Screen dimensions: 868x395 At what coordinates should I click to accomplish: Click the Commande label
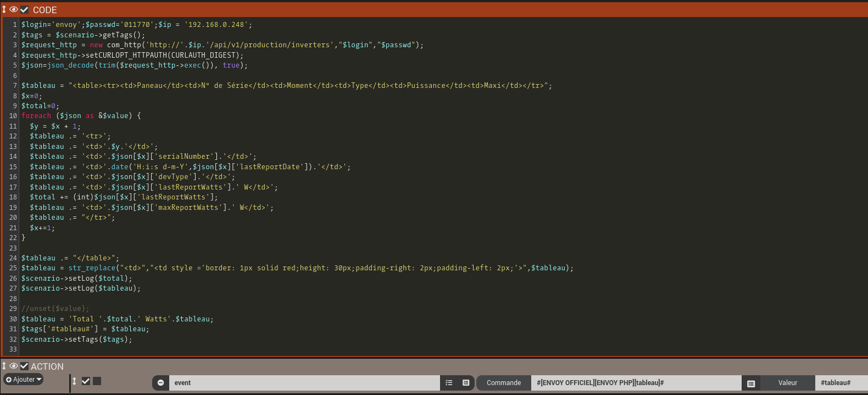click(x=503, y=383)
